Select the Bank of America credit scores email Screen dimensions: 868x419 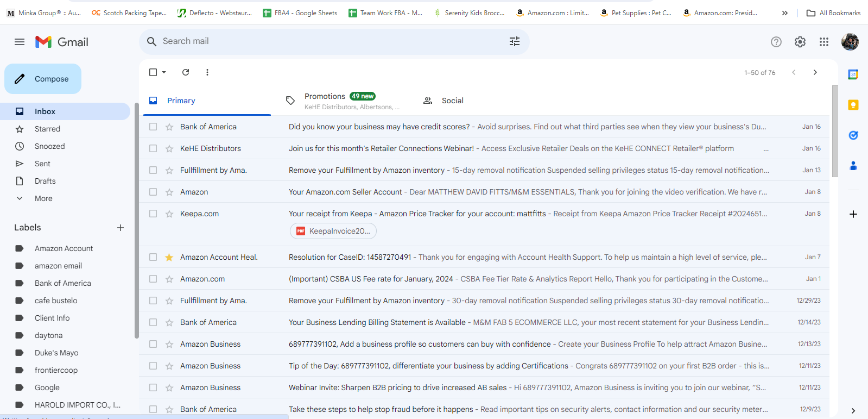[153, 127]
